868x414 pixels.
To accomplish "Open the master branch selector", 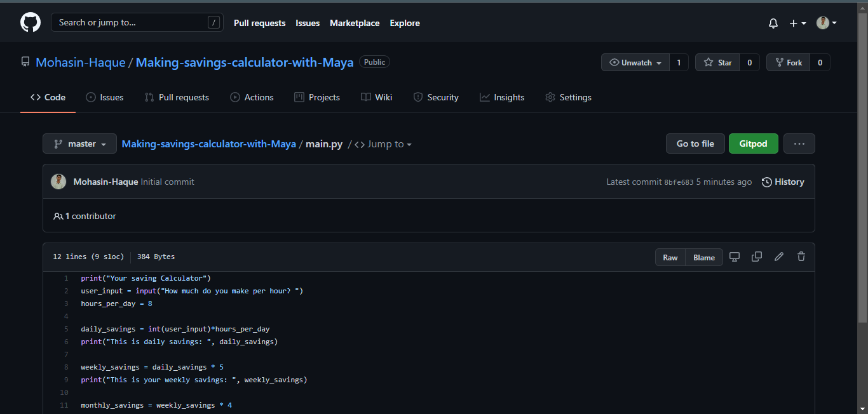I will (x=80, y=144).
